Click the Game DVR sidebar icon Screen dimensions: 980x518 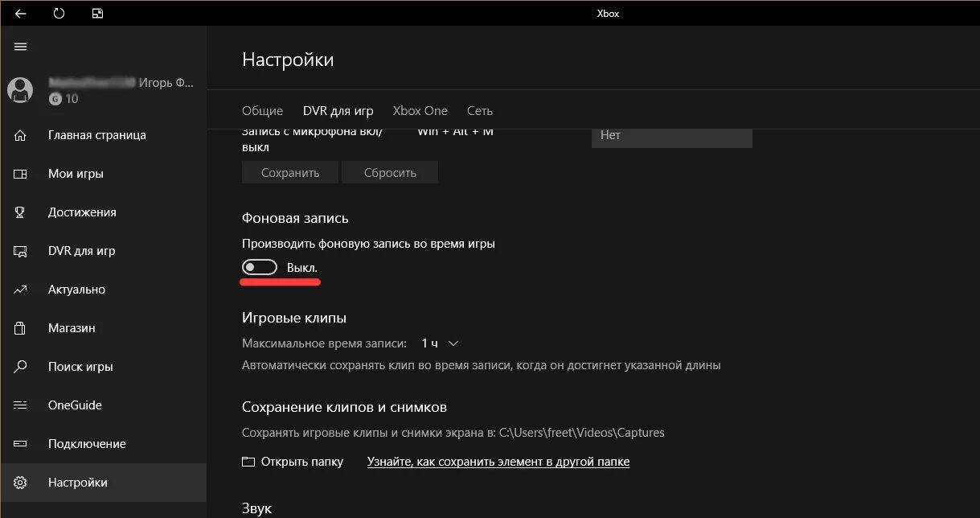point(21,251)
